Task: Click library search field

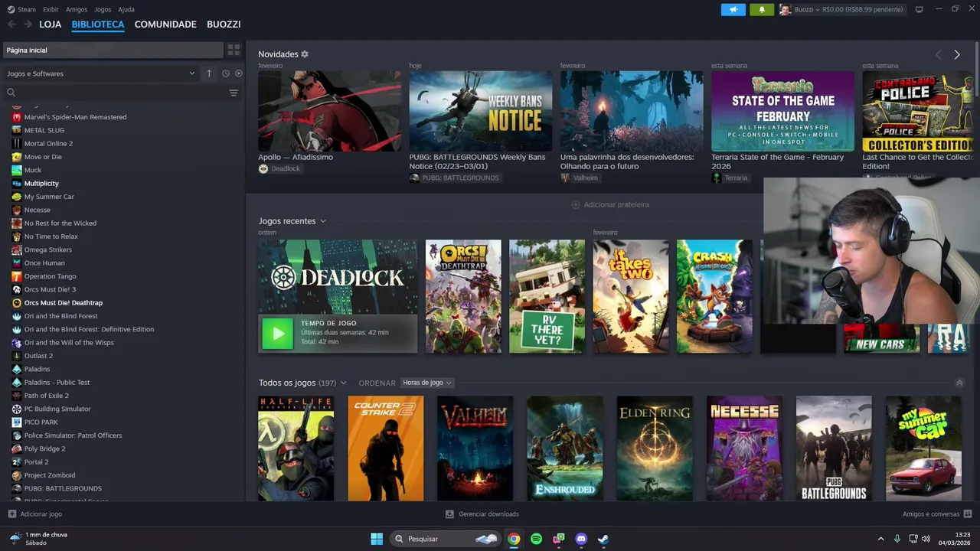Action: [115, 93]
